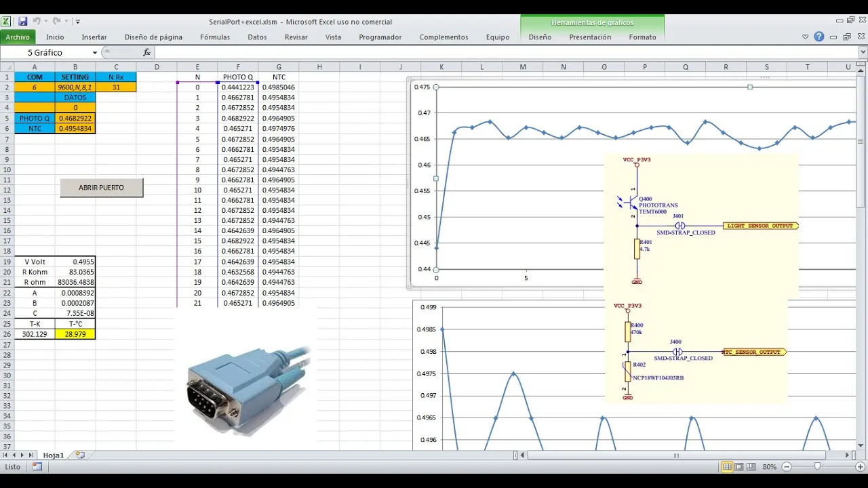The width and height of the screenshot is (868, 488).
Task: Select the PHOTO Q value 0.4682922 cell
Action: coord(75,118)
